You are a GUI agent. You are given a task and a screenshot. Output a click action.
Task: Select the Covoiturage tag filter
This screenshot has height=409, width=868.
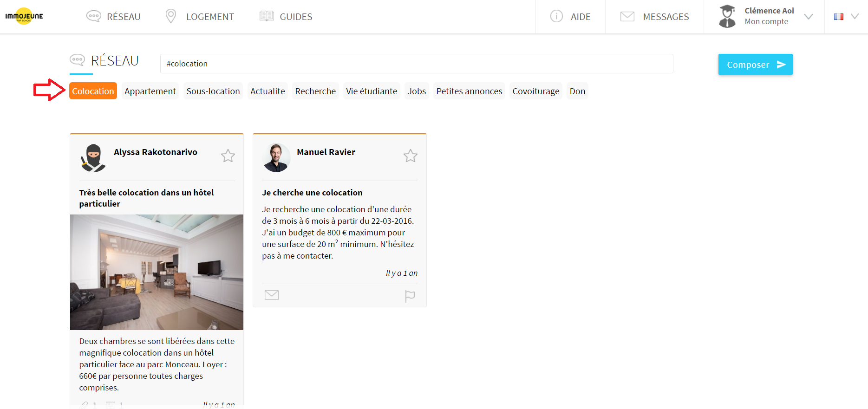pos(536,91)
